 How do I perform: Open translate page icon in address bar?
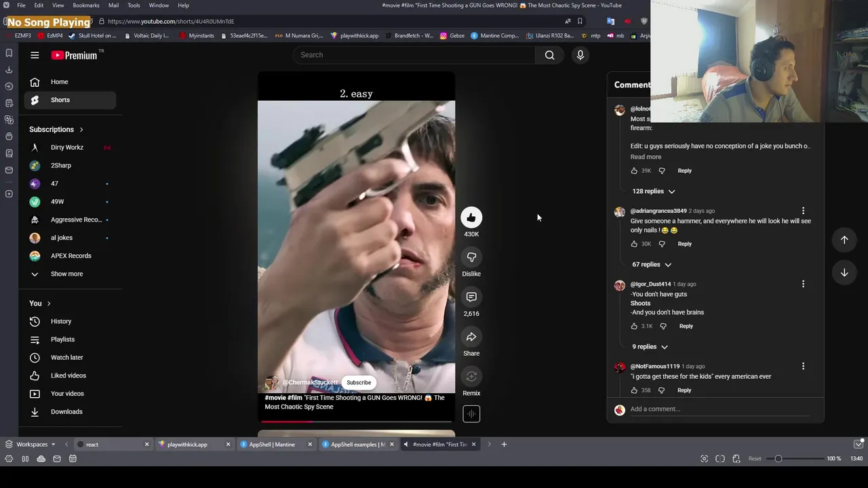click(568, 21)
